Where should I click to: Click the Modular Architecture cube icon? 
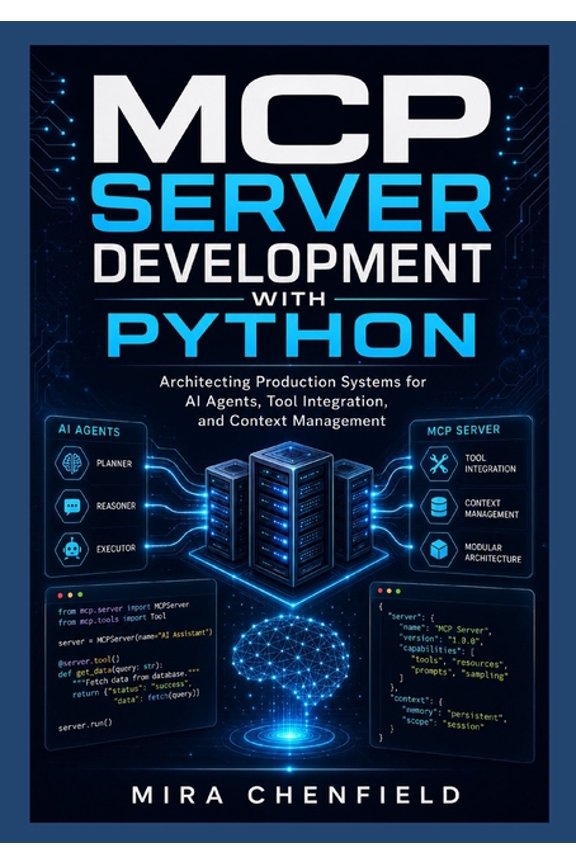(x=438, y=550)
